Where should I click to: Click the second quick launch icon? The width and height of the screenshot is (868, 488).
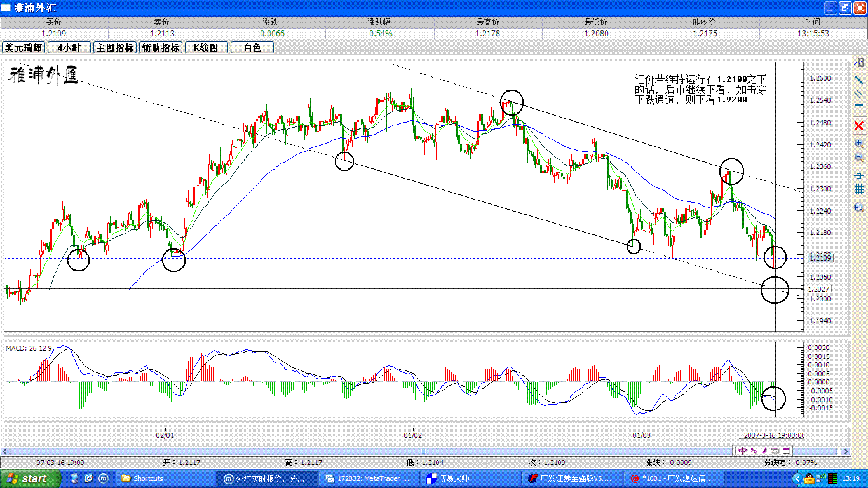pos(88,478)
